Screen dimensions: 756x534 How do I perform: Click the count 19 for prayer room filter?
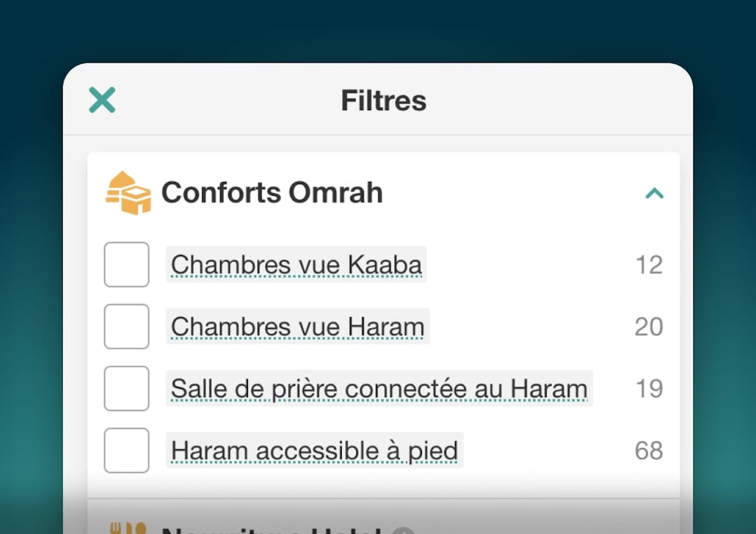649,388
